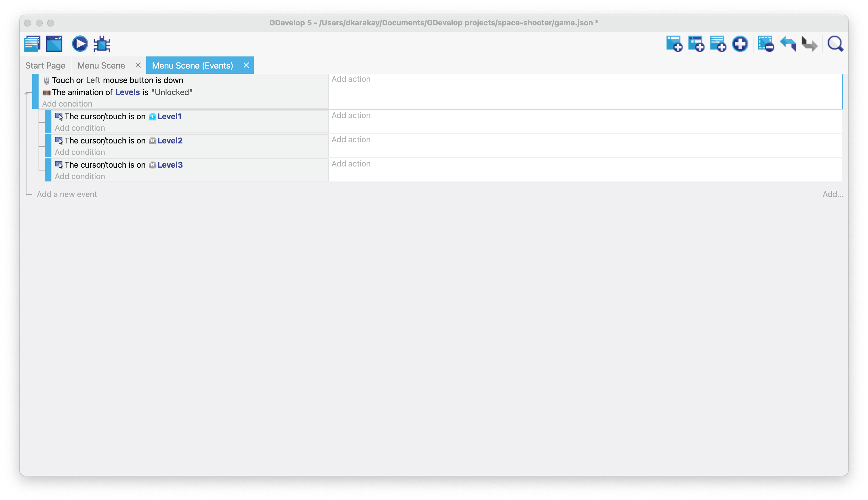This screenshot has height=500, width=868.
Task: Switch to the Start Page tab
Action: point(45,66)
